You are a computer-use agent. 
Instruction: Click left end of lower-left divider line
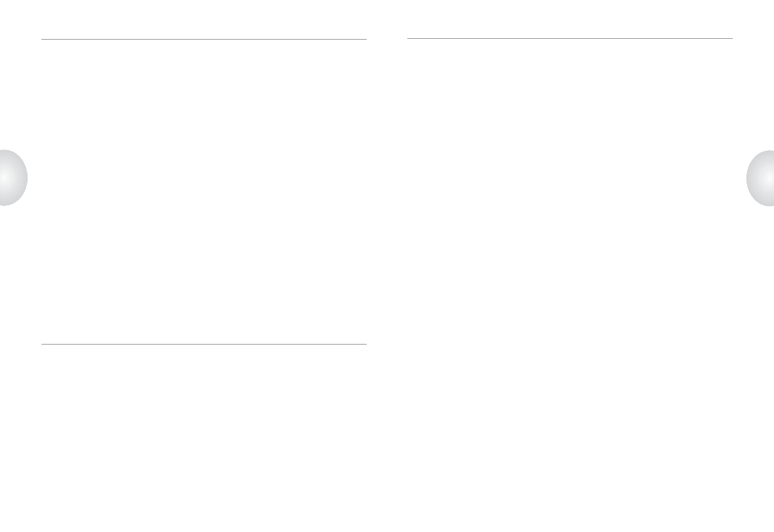(x=42, y=344)
